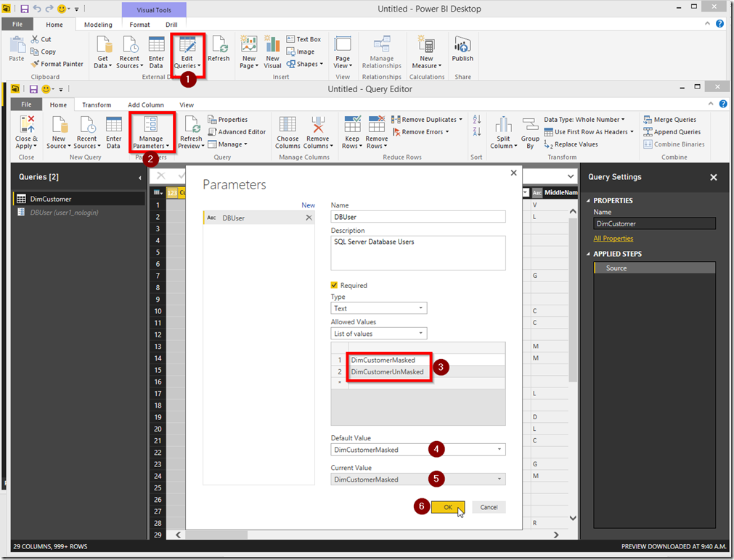Open Data Type Whole Number dropdown
This screenshot has height=560, width=734.
tap(584, 119)
